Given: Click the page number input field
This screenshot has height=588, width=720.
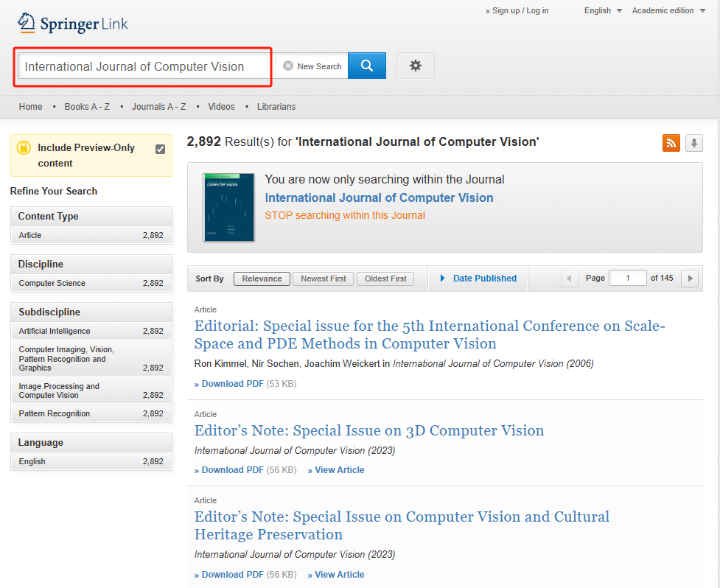Looking at the screenshot, I should pyautogui.click(x=627, y=279).
